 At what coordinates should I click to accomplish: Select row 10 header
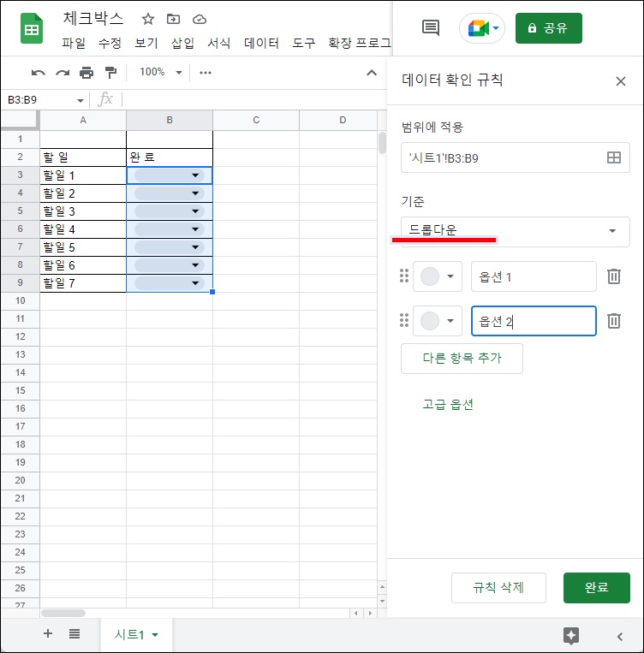tap(20, 300)
